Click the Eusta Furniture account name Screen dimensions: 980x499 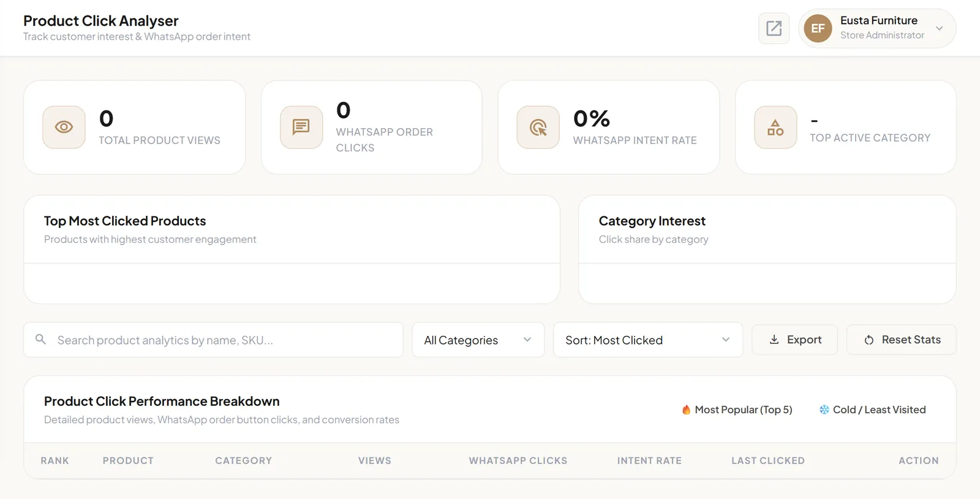point(878,20)
